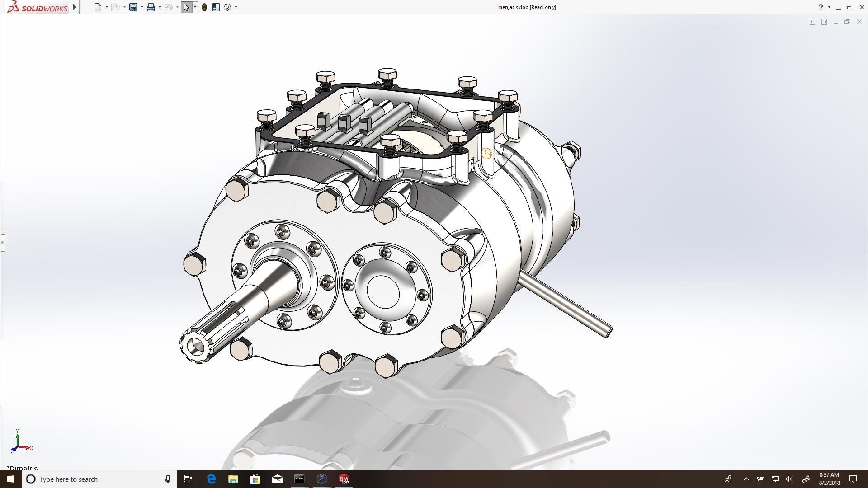
Task: Open the Help dropdown arrow
Action: 829,7
